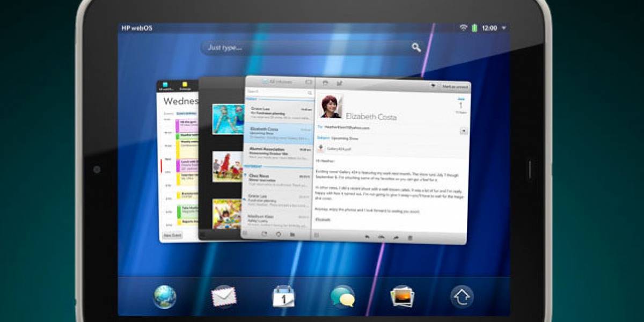The height and width of the screenshot is (322, 644).
Task: Open the Launcher up-arrow icon in dock
Action: [462, 297]
